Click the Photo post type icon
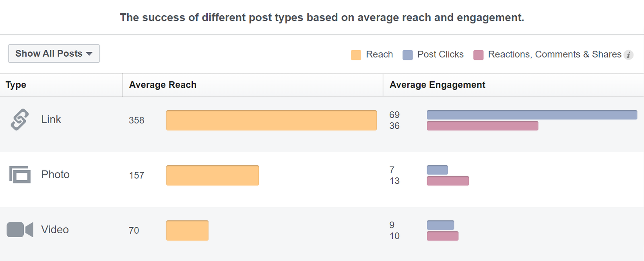 tap(20, 175)
